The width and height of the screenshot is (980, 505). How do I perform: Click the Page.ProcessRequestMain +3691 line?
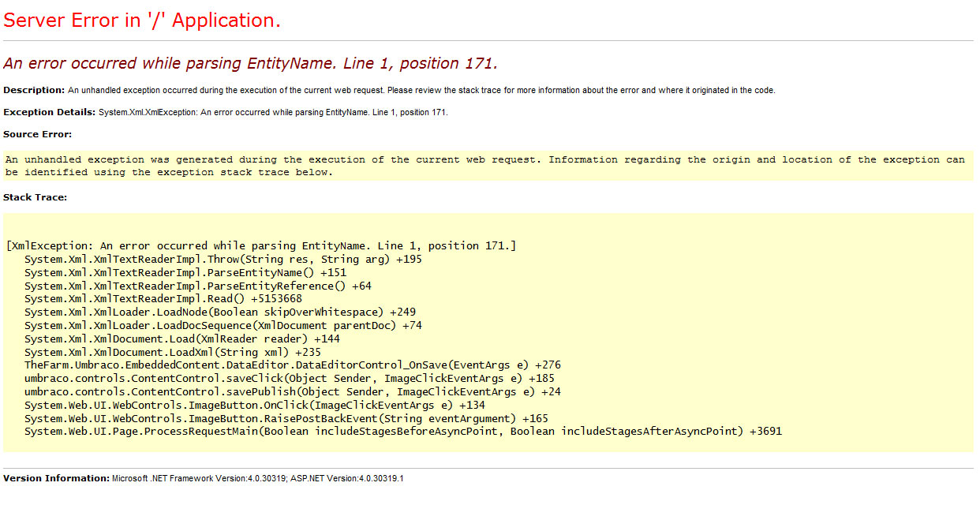point(402,432)
